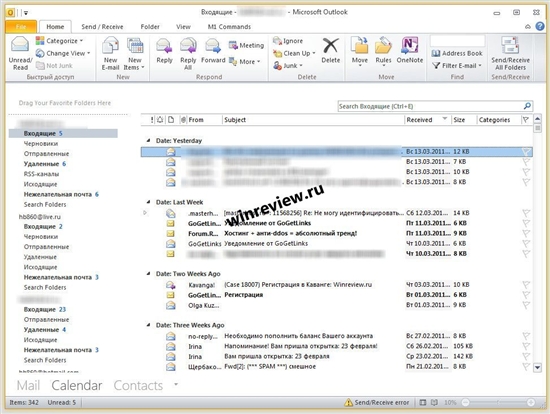Image resolution: width=550 pixels, height=414 pixels.
Task: Toggle the follow-up flag on the Kavanga message
Action: pyautogui.click(x=525, y=285)
